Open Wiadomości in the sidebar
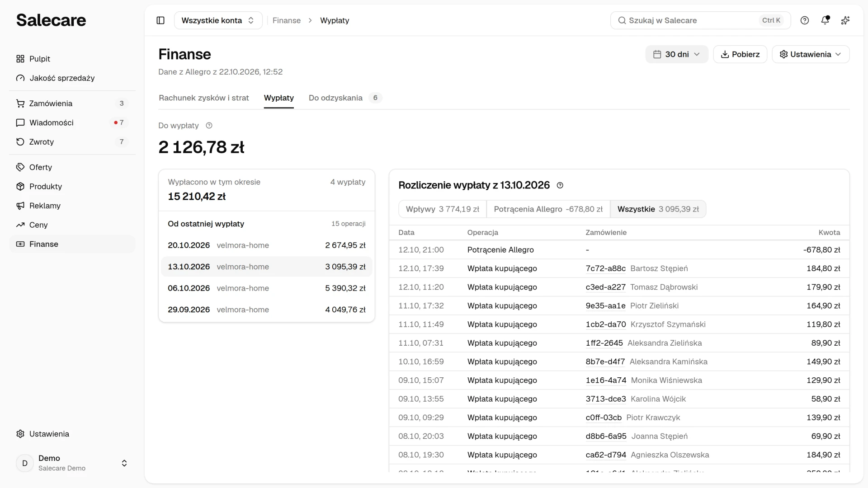 72,122
